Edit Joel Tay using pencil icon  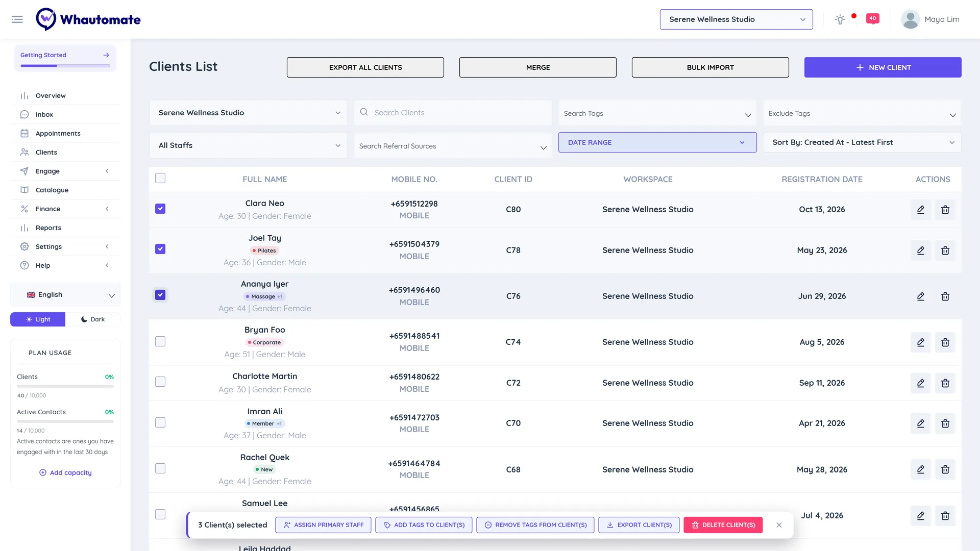[921, 251]
